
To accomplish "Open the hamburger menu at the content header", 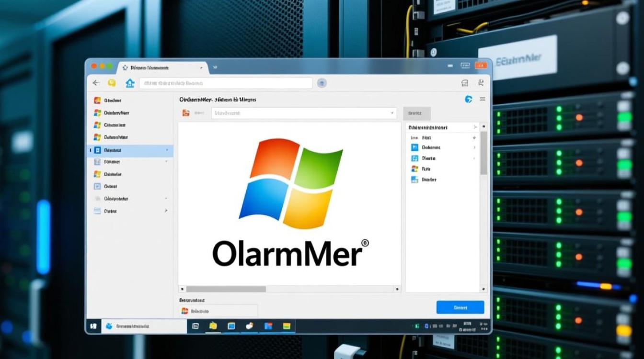I will click(x=483, y=99).
